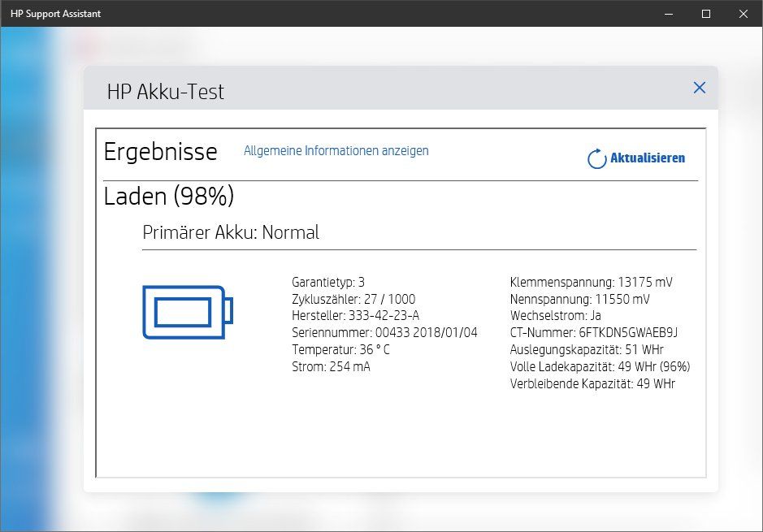The width and height of the screenshot is (763, 532).
Task: Close the HP Akku-Test dialog
Action: pyautogui.click(x=700, y=88)
